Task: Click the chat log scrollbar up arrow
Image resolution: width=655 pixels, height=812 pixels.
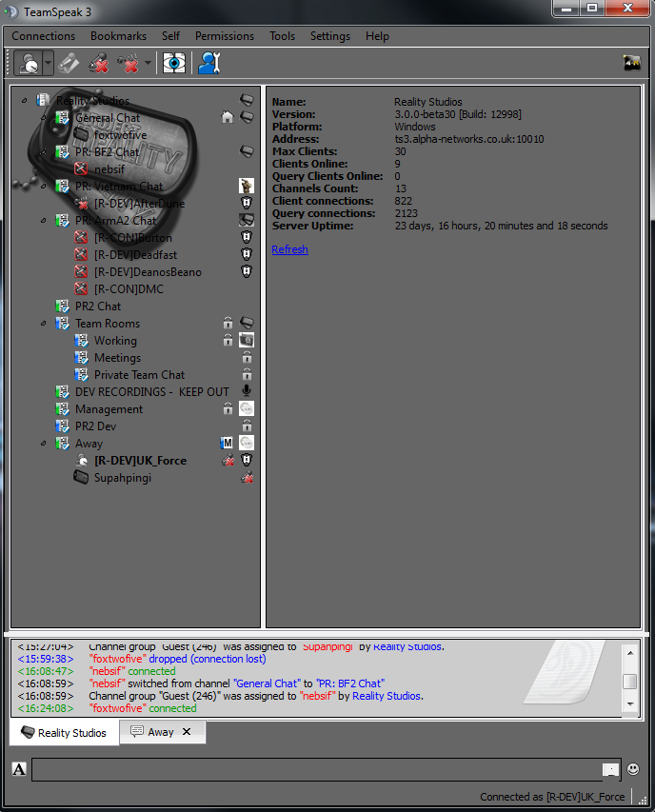Action: [630, 652]
